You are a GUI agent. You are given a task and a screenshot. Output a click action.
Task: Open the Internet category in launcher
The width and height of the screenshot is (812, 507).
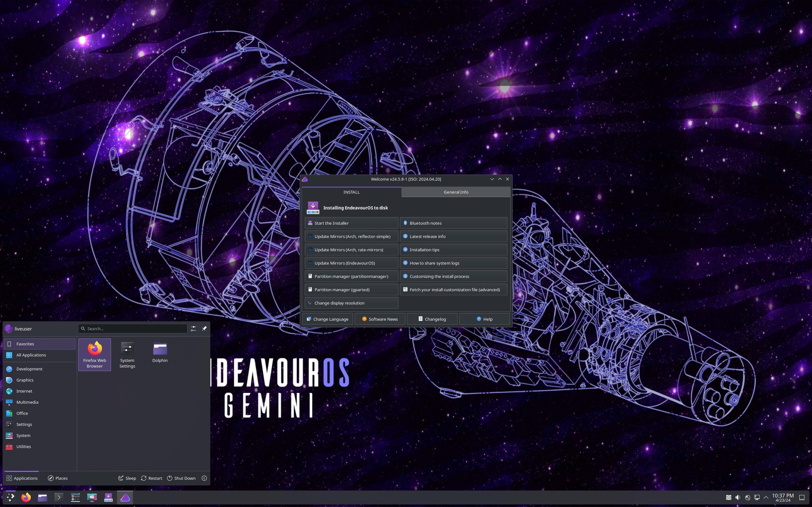click(24, 391)
